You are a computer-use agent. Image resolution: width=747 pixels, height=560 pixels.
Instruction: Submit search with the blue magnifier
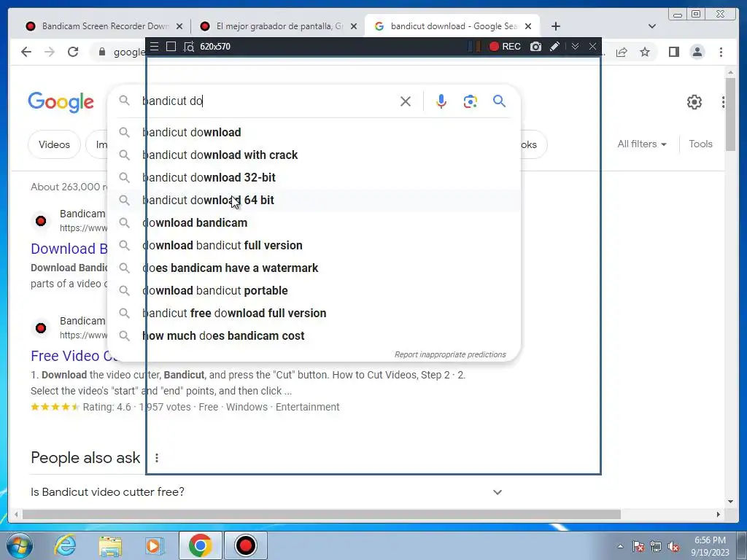pyautogui.click(x=499, y=101)
